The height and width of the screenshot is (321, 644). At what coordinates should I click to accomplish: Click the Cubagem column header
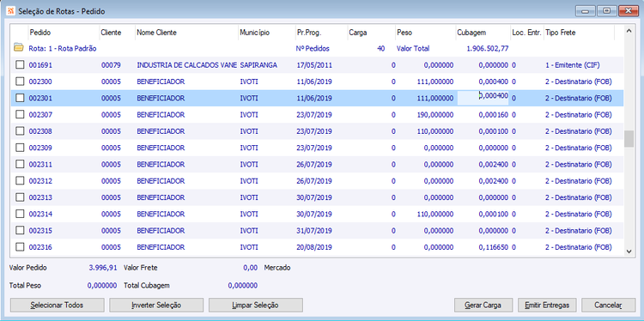(483, 33)
